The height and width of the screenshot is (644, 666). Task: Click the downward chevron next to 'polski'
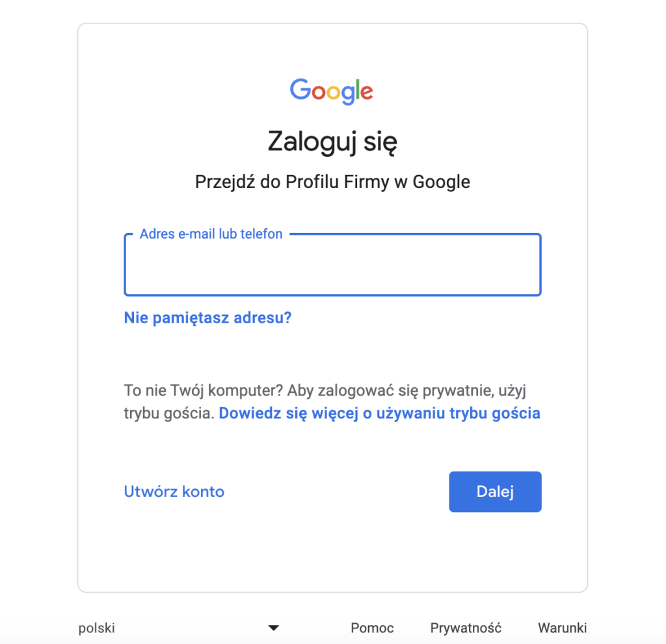pos(273,627)
